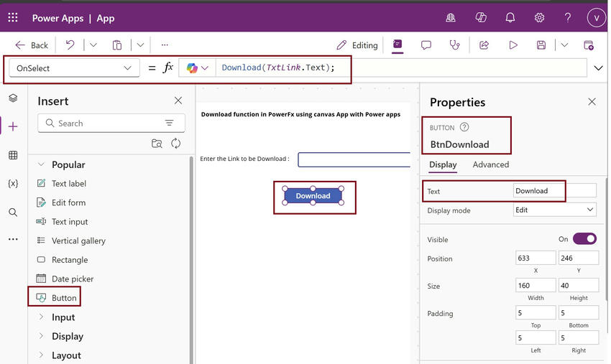The height and width of the screenshot is (364, 611).
Task: Expand the paste options dropdown
Action: point(140,45)
